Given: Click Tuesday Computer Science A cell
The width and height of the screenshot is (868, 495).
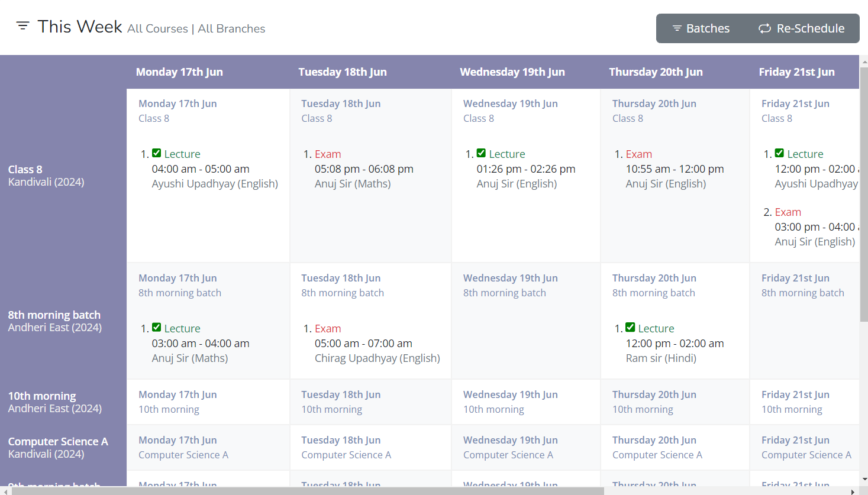Looking at the screenshot, I should 370,448.
